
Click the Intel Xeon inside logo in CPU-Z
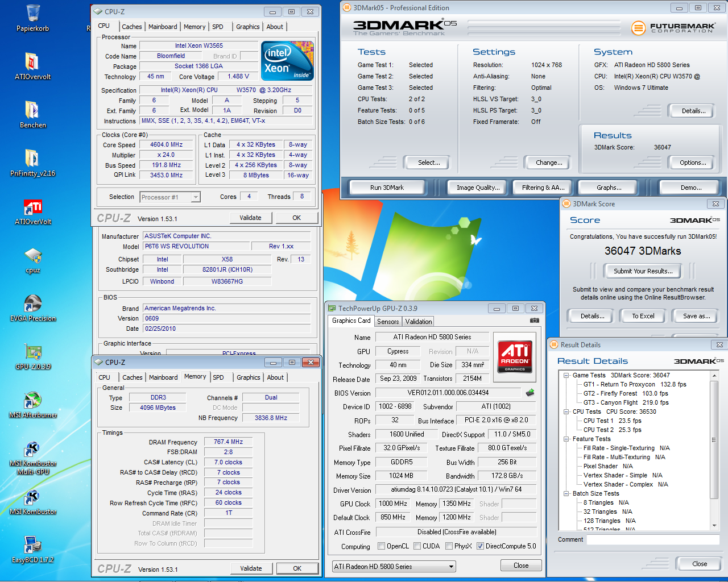(x=287, y=60)
